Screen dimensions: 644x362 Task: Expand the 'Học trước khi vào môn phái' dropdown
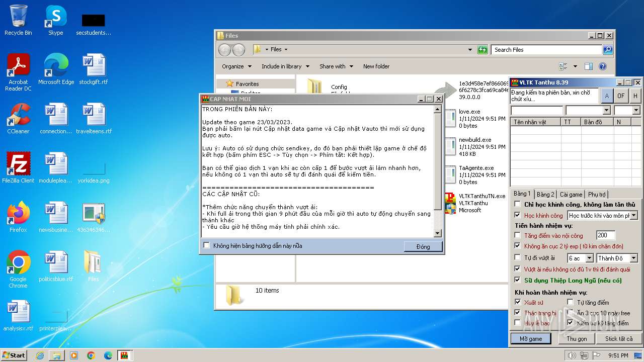click(x=633, y=215)
